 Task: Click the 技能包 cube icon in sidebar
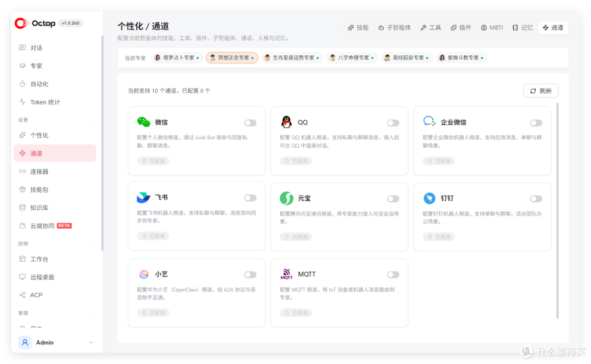[x=22, y=189]
